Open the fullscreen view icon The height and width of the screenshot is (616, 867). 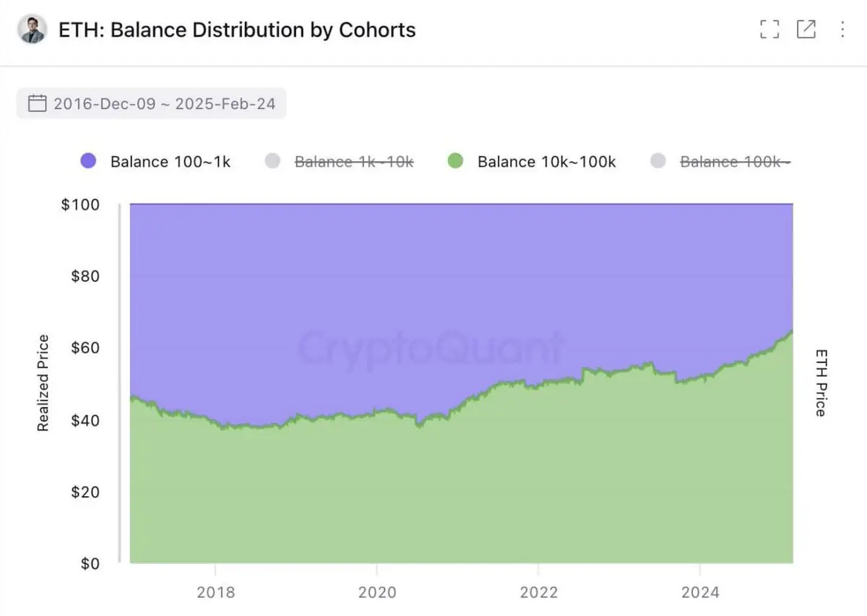[769, 30]
